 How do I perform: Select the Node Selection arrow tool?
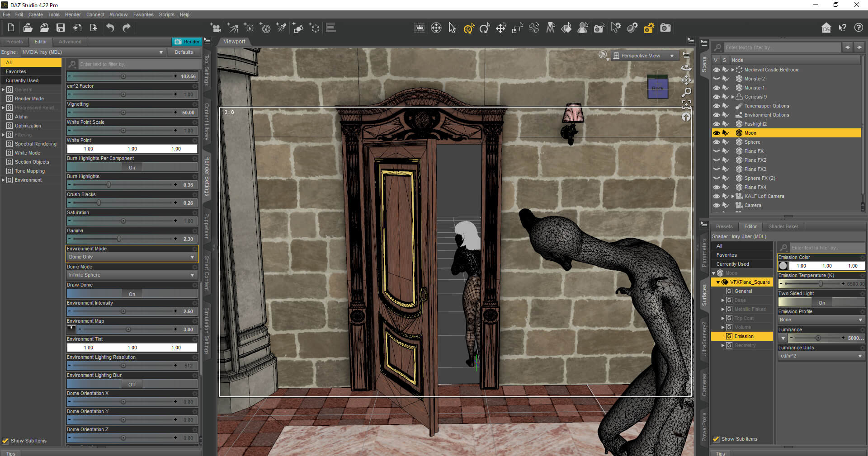pyautogui.click(x=452, y=28)
